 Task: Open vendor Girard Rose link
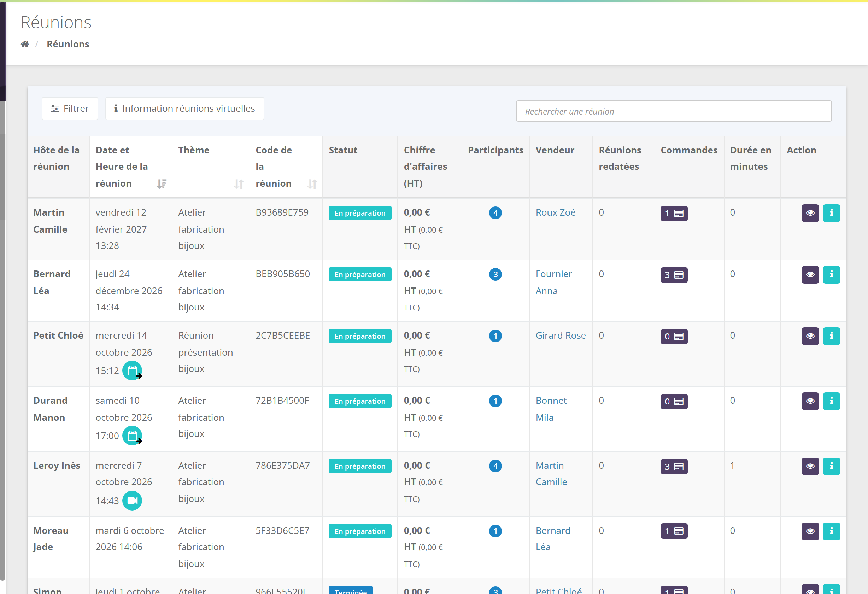point(560,336)
